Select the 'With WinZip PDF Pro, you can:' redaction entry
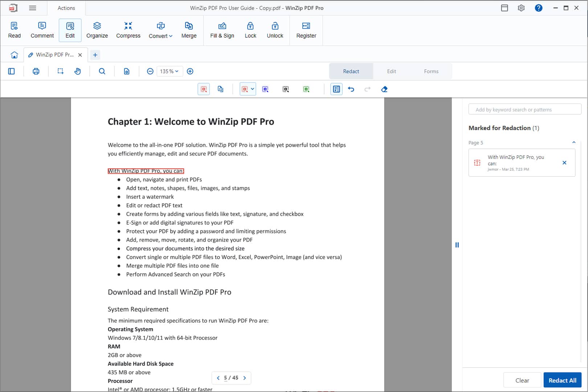 click(x=522, y=163)
